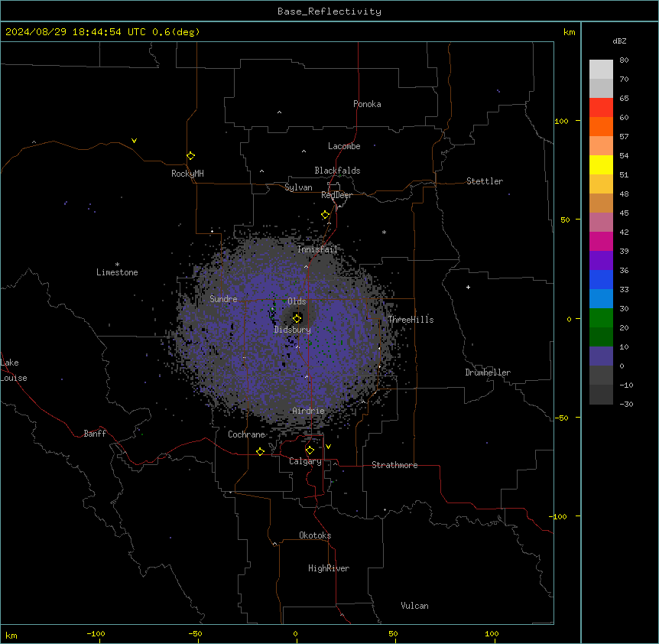Select the violet 39-36 dBZ legend swatch

[x=601, y=261]
